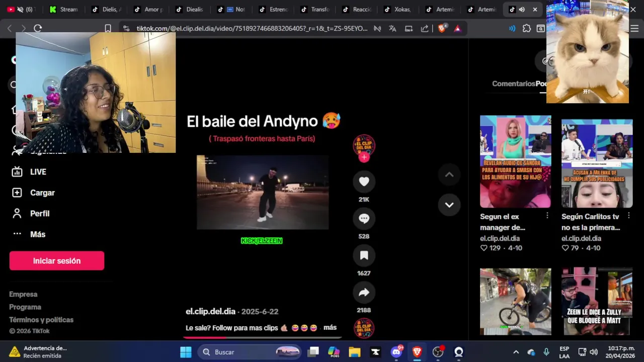Open the translate page icon in the address bar
The width and height of the screenshot is (644, 362).
pos(392,29)
